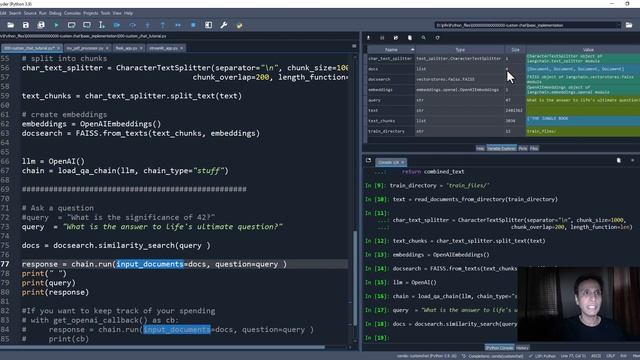Open the Help menu
This screenshot has height=360, width=640.
128,13
